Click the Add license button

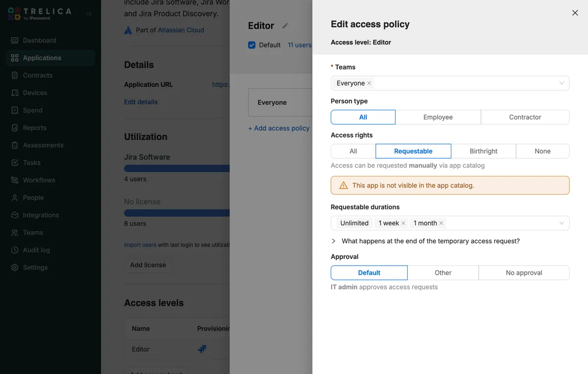148,265
